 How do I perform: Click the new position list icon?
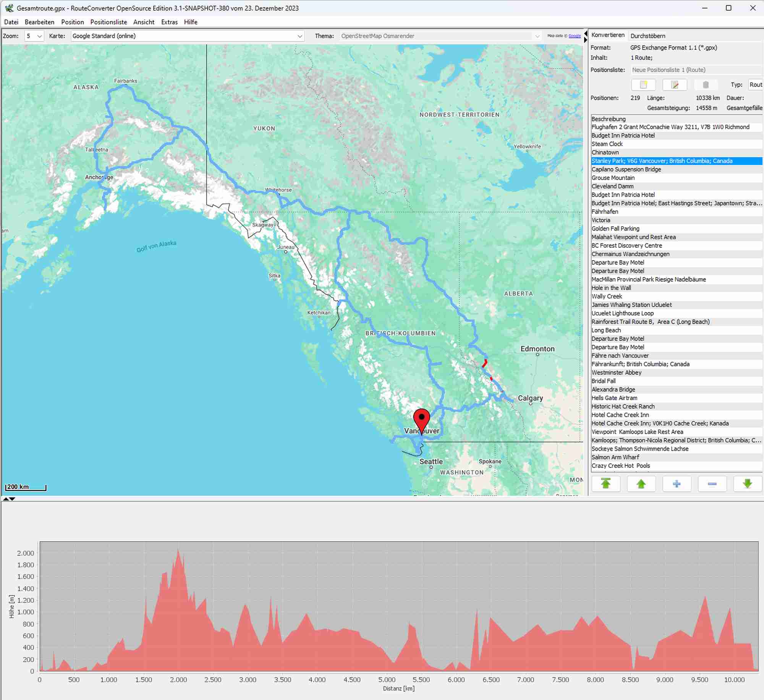click(x=643, y=85)
